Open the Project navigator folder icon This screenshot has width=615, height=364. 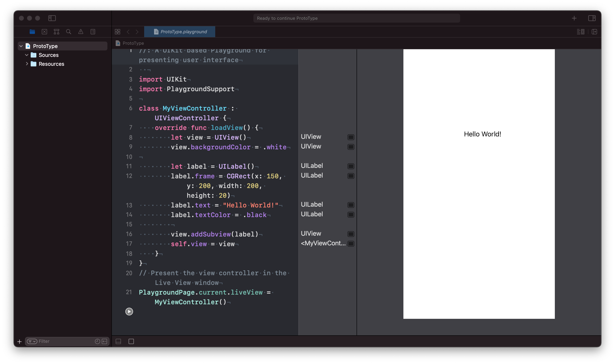pos(32,32)
